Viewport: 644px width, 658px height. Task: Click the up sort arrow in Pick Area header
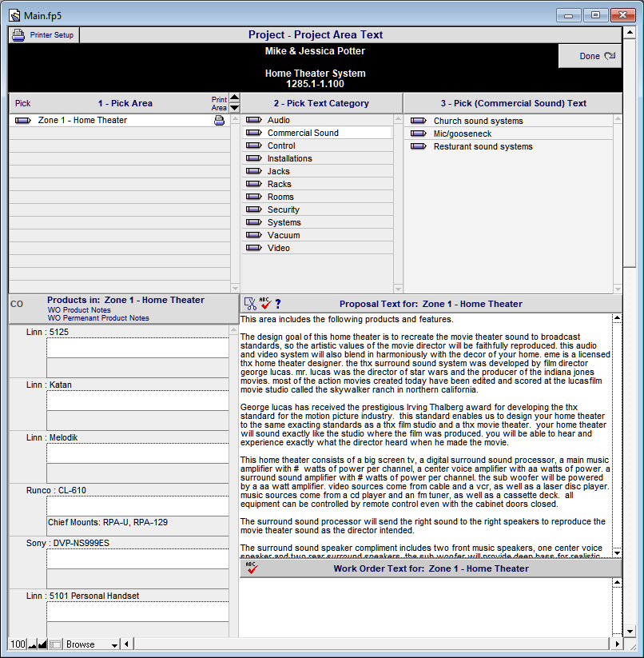[x=235, y=98]
